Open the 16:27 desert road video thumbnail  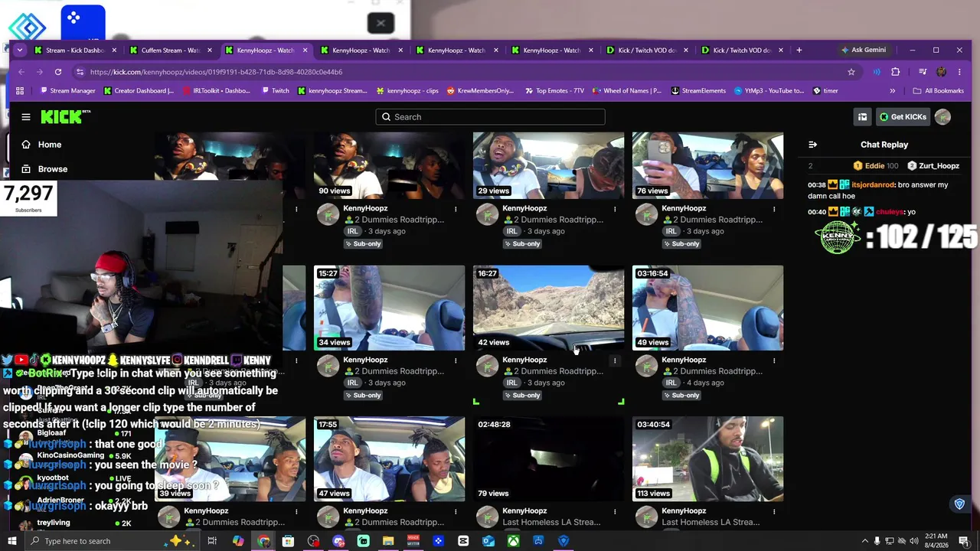pos(548,308)
